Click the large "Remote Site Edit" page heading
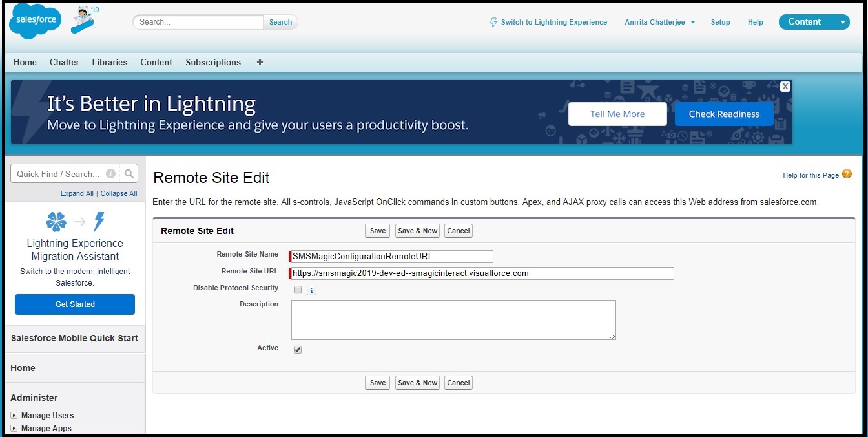The image size is (868, 437). pyautogui.click(x=211, y=178)
